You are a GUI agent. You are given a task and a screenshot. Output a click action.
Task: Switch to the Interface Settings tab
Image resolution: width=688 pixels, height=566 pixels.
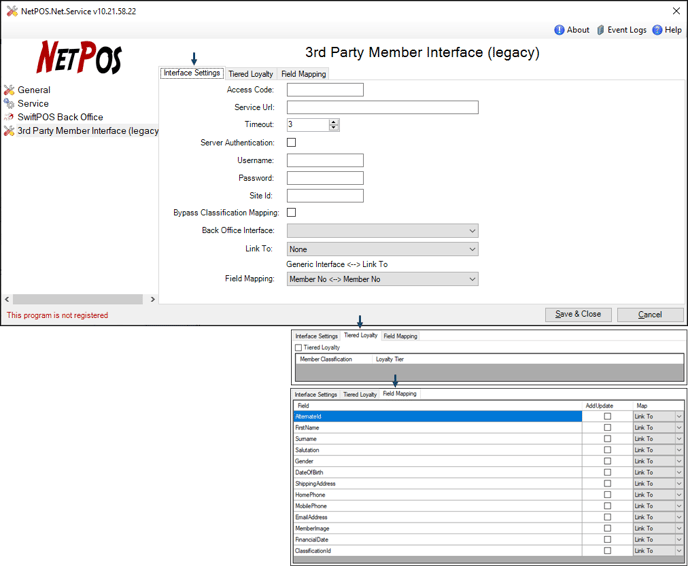point(192,73)
